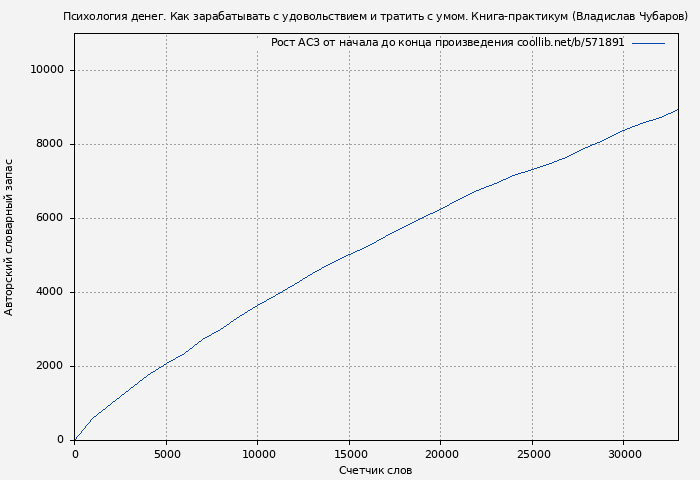Click the chart title about Психология денег
The height and width of the screenshot is (480, 700).
pyautogui.click(x=375, y=17)
